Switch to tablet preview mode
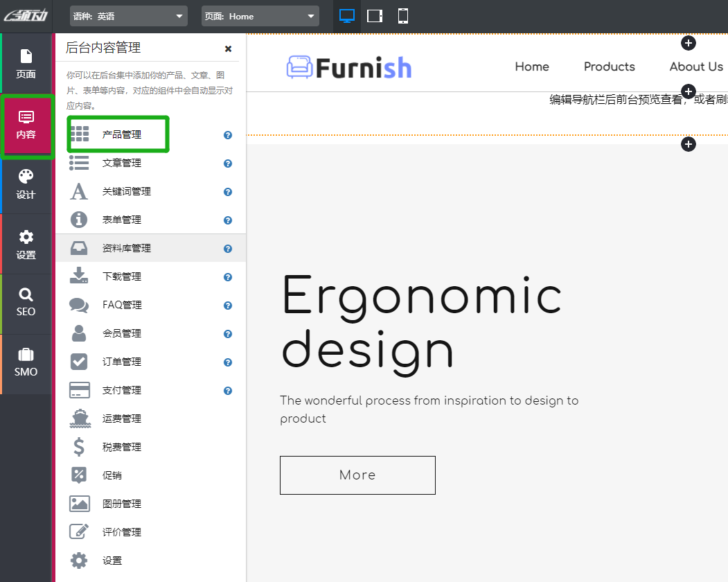Screen dimensions: 728x582 pyautogui.click(x=375, y=16)
